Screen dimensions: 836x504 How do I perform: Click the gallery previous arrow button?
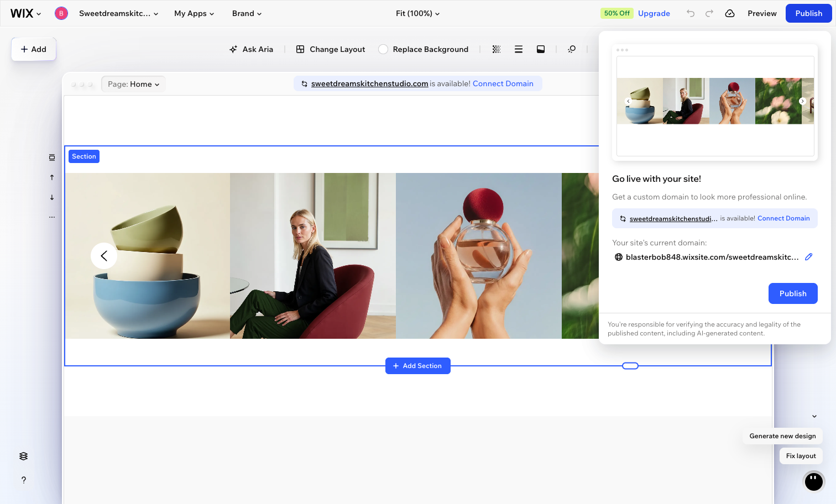(104, 256)
